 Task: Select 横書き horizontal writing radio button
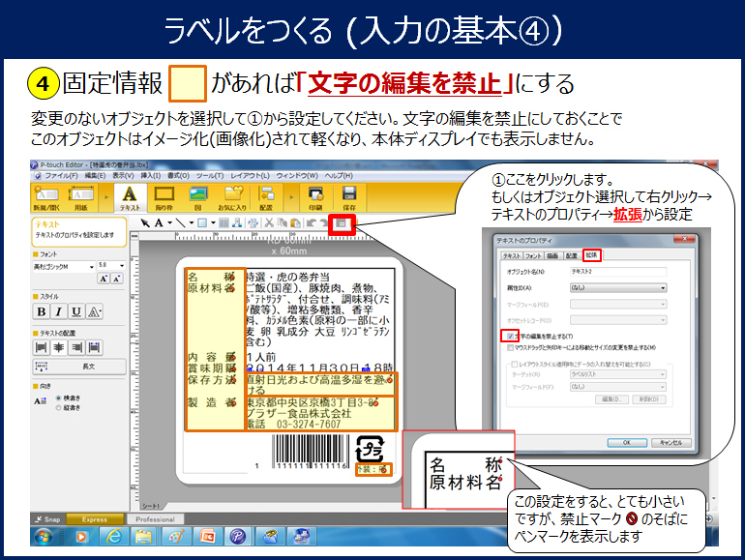(x=58, y=398)
